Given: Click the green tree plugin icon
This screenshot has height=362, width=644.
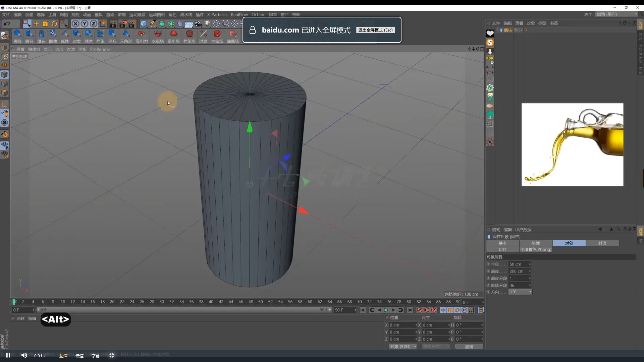Looking at the screenshot, I should point(490,115).
